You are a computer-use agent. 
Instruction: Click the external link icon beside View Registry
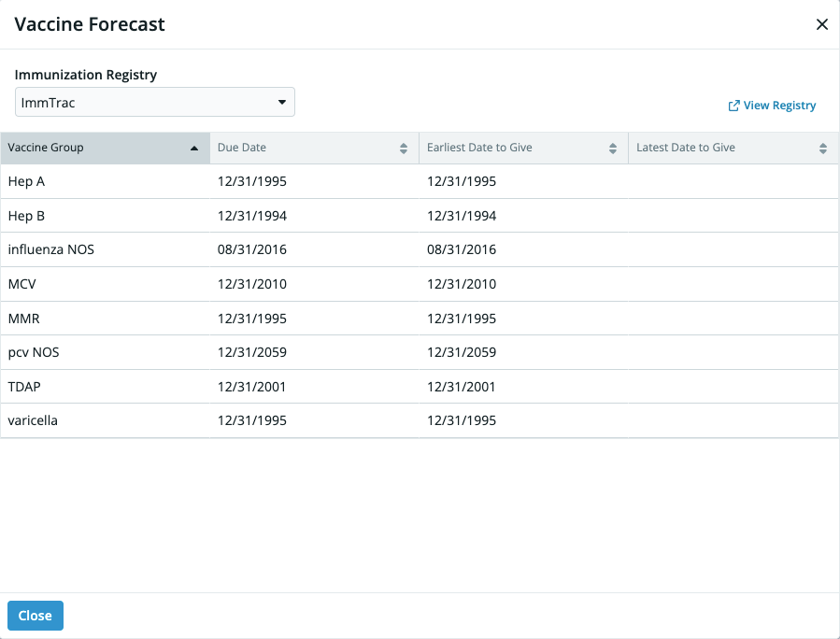coord(733,106)
